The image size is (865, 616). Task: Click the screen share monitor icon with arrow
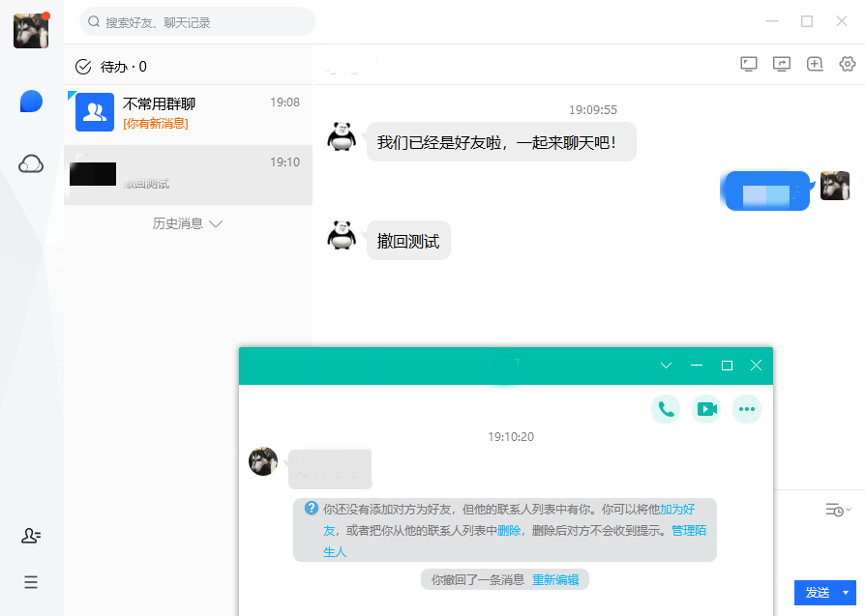[x=782, y=64]
